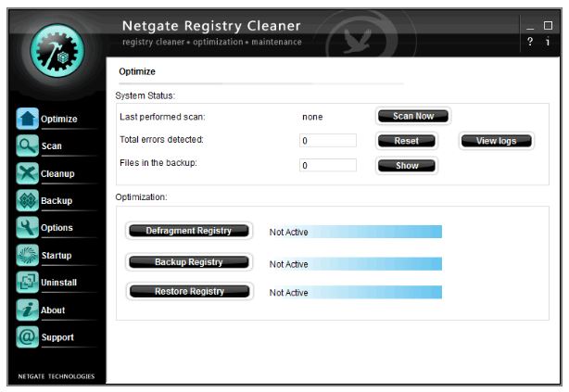Click the Defragment Registry progress bar
The width and height of the screenshot is (569, 392).
pos(355,232)
